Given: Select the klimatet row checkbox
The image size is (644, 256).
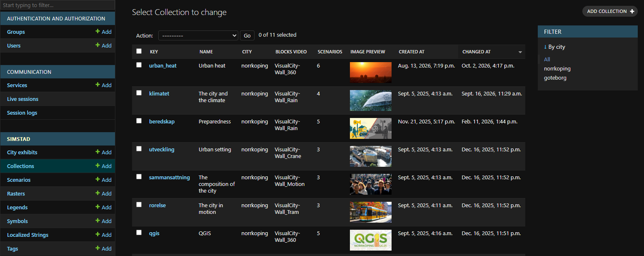Looking at the screenshot, I should (139, 93).
